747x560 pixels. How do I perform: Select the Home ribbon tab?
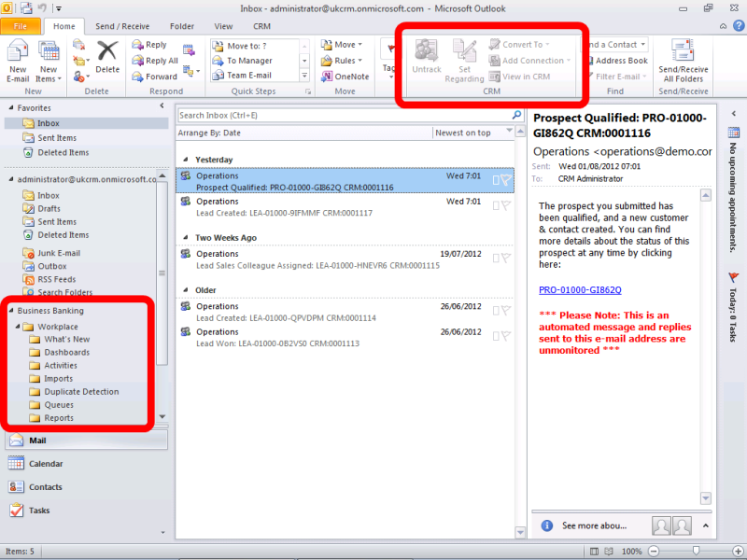tap(64, 26)
